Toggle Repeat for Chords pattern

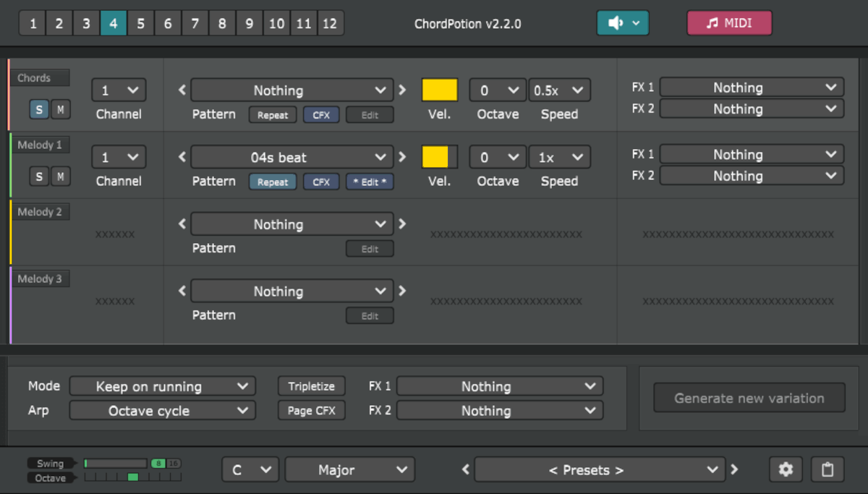(273, 115)
